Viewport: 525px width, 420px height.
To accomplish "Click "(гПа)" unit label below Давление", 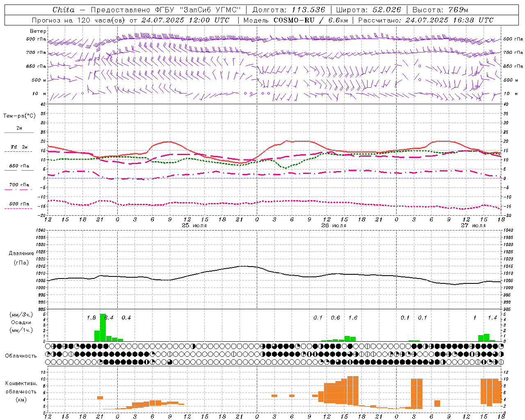I will [x=21, y=263].
